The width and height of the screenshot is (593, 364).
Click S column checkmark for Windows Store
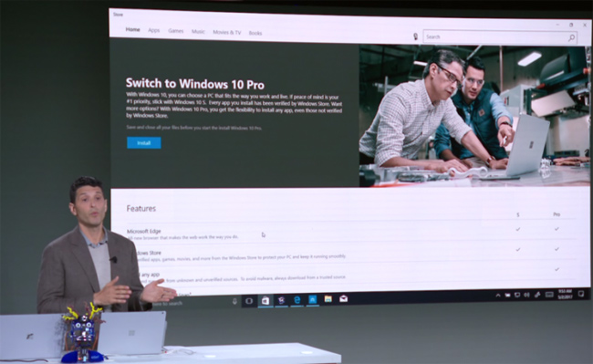pyautogui.click(x=518, y=249)
